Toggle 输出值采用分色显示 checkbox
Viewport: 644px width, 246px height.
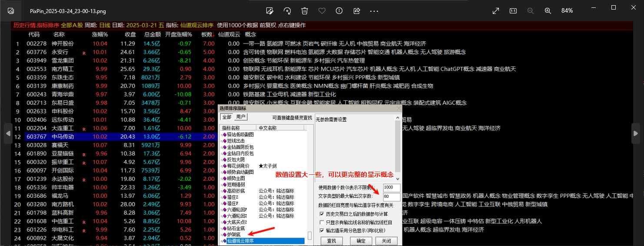(x=322, y=230)
